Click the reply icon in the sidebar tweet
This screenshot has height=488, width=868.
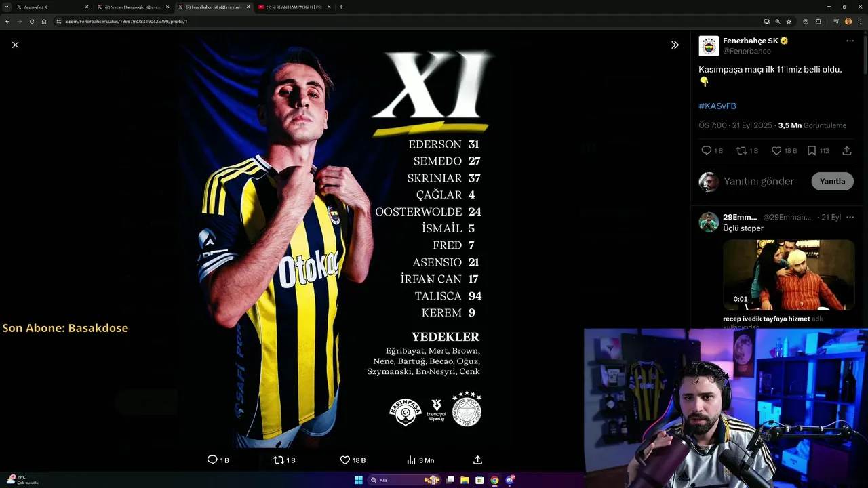[706, 150]
